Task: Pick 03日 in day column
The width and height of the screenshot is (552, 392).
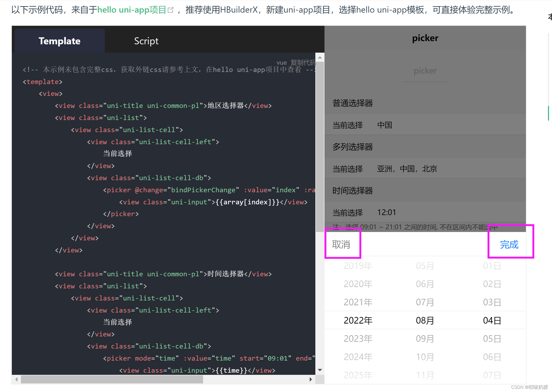Action: click(x=492, y=302)
